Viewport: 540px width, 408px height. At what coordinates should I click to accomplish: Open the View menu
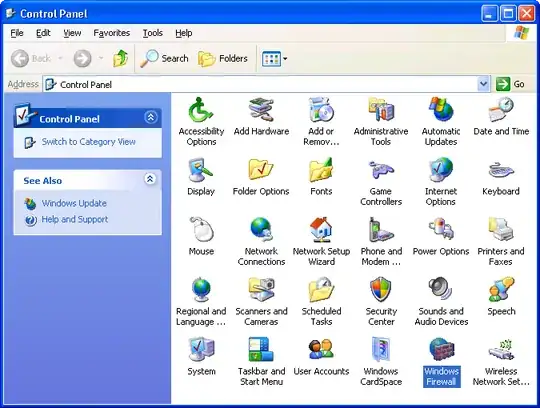72,33
